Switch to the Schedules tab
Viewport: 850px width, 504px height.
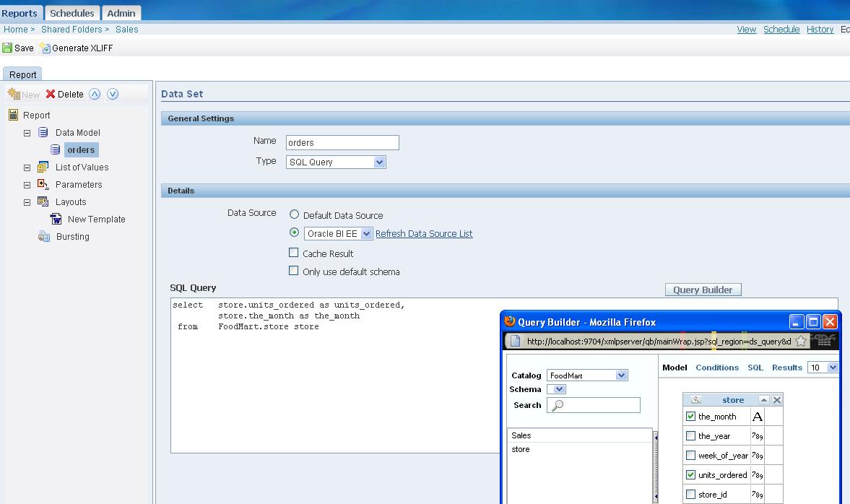coord(72,13)
